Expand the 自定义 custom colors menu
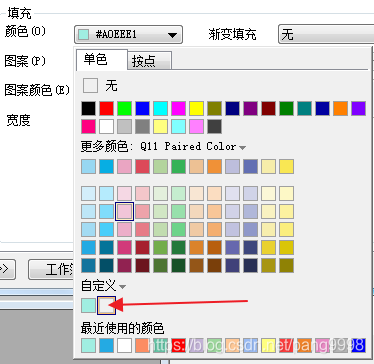Screen dimensions: 374x364 (x=122, y=286)
